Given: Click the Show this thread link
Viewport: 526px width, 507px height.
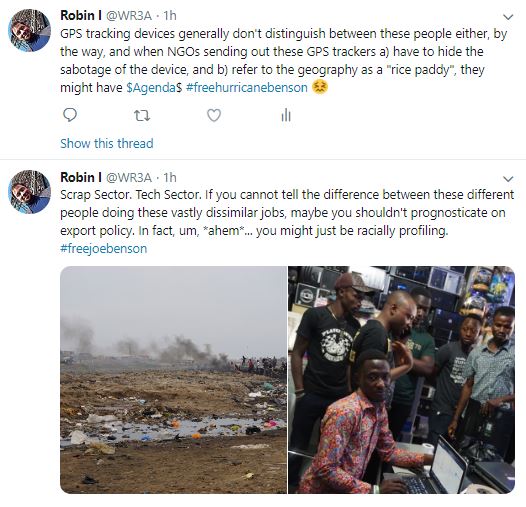Looking at the screenshot, I should [107, 144].
